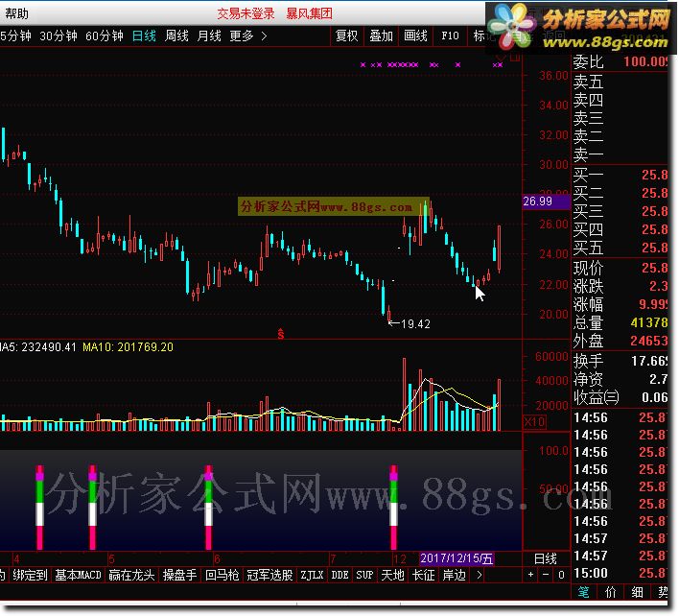Screen dimensions: 679x616
Task: Click the 买五 bid row
Action: [x=620, y=248]
